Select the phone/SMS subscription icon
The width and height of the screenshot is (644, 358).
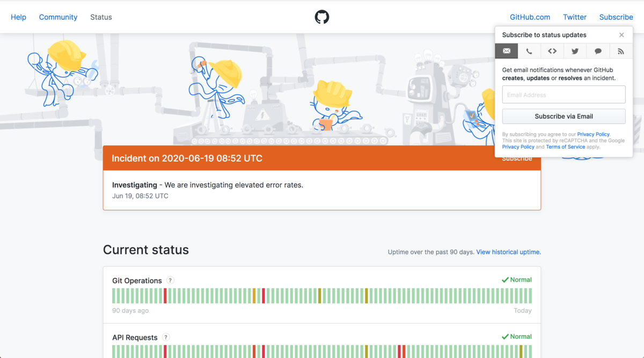click(529, 51)
